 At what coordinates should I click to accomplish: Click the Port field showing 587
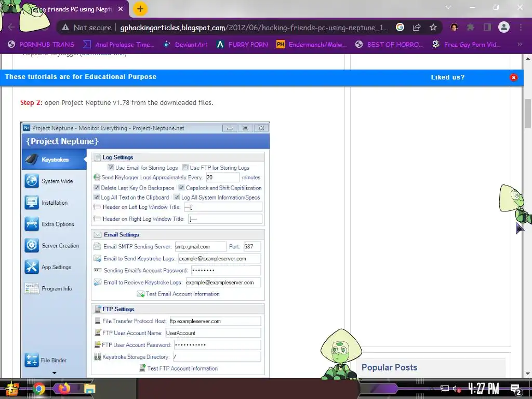tap(252, 246)
